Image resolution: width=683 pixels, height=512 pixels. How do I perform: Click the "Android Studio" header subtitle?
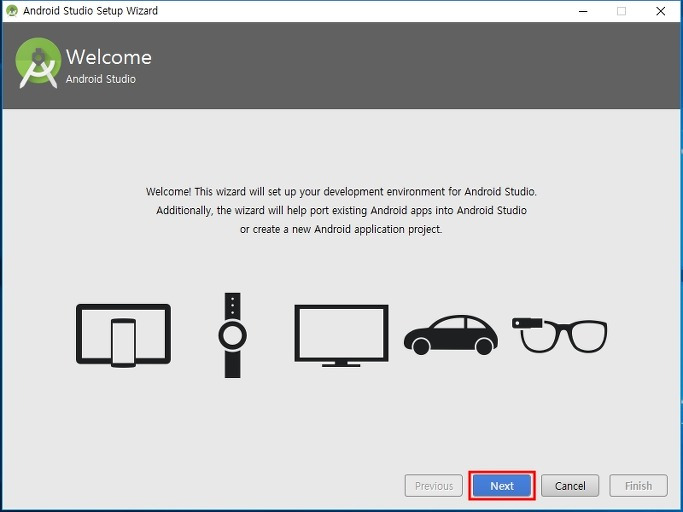pyautogui.click(x=101, y=79)
